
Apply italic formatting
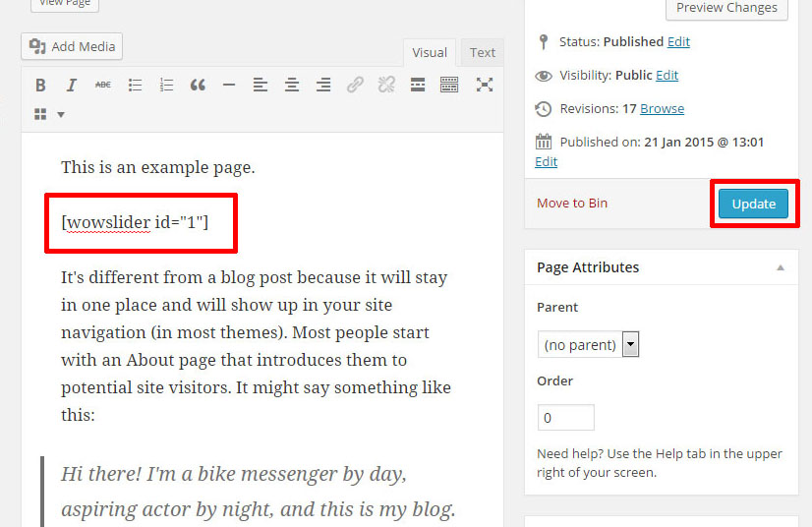tap(72, 86)
